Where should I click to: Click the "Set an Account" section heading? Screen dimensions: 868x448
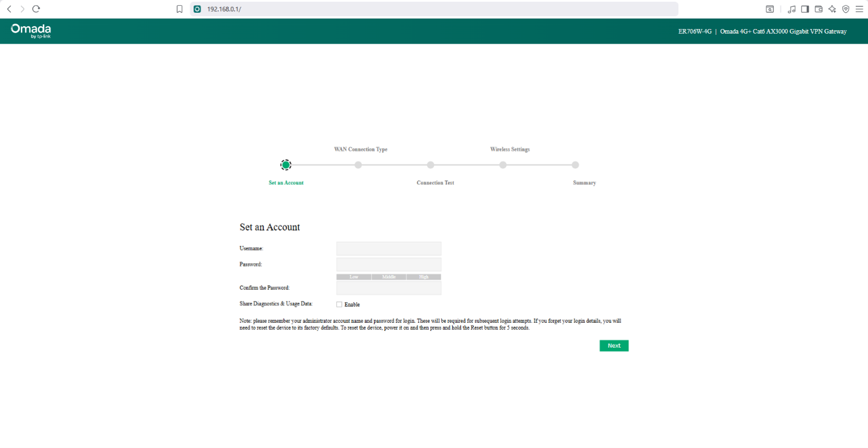270,227
